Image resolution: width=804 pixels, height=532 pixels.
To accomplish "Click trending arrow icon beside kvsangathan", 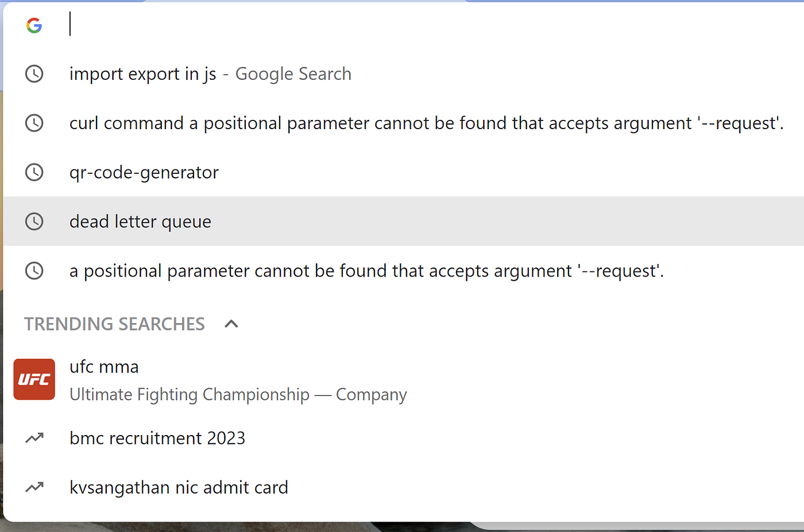I will (x=34, y=488).
